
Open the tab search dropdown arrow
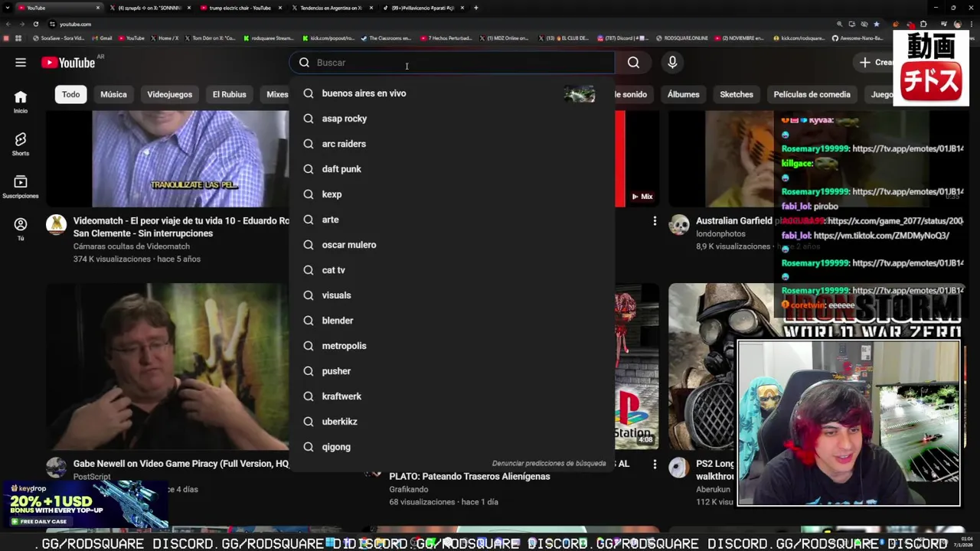click(x=8, y=8)
